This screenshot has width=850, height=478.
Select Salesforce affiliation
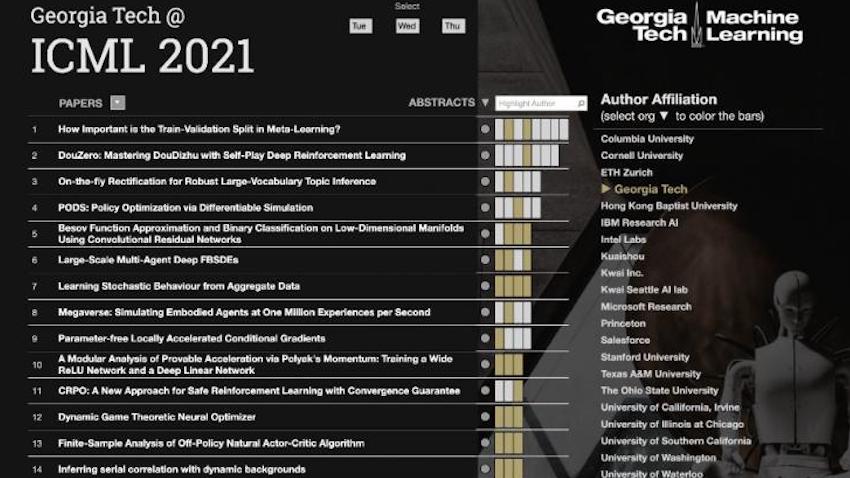click(x=625, y=340)
